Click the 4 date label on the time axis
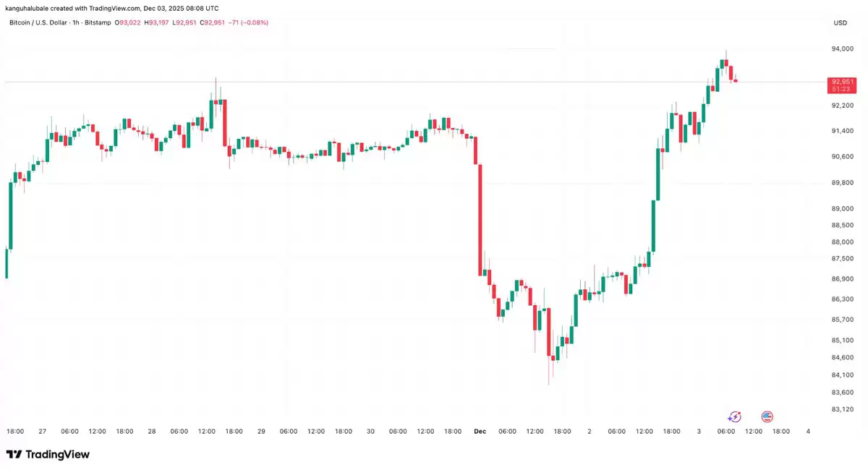868x470 pixels. coord(808,432)
